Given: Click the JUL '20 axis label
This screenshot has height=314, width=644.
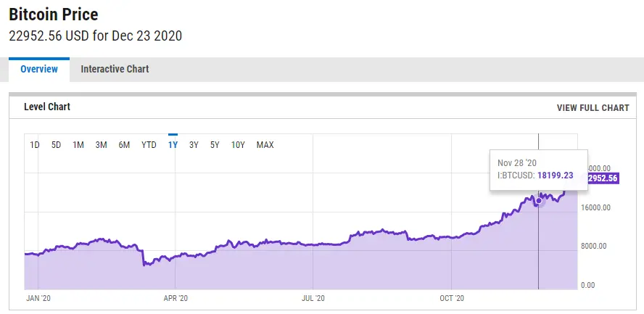Looking at the screenshot, I should tap(313, 298).
